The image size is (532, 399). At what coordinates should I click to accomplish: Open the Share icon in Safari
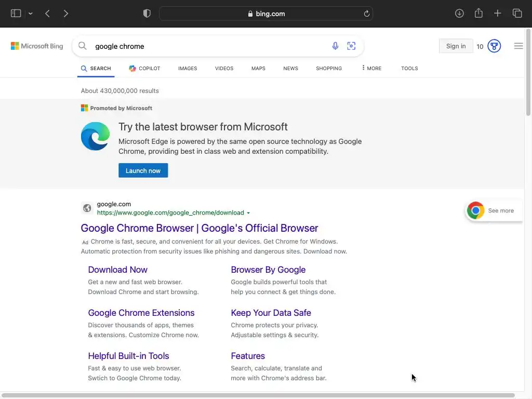tap(478, 13)
